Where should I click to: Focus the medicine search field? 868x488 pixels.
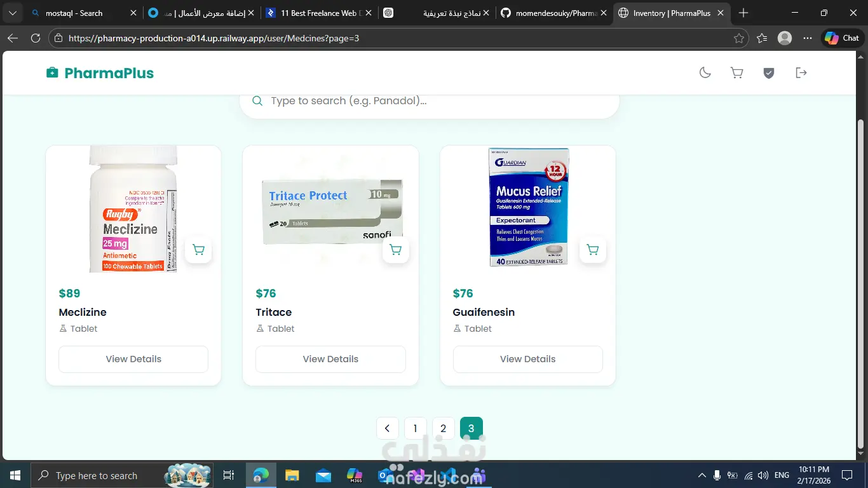tap(430, 101)
